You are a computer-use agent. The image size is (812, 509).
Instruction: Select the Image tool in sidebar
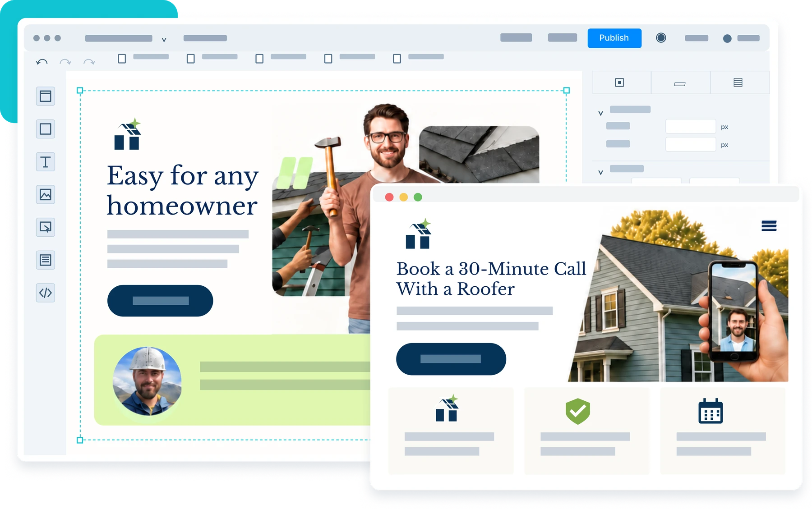pyautogui.click(x=46, y=195)
